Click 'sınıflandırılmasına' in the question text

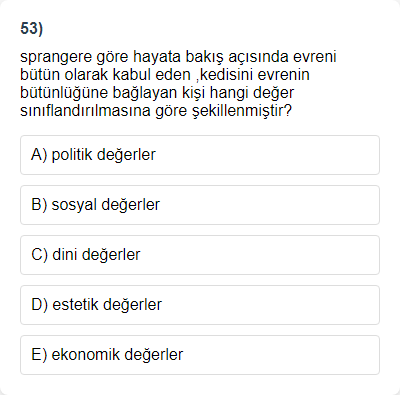(x=85, y=111)
